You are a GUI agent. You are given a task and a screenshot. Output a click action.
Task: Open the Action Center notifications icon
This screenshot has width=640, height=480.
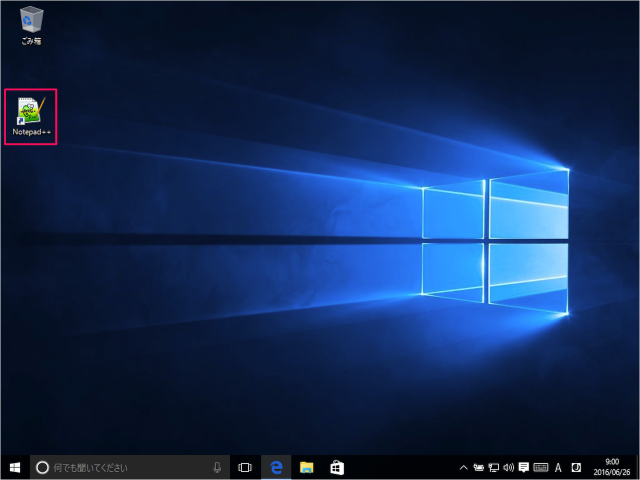[x=524, y=468]
